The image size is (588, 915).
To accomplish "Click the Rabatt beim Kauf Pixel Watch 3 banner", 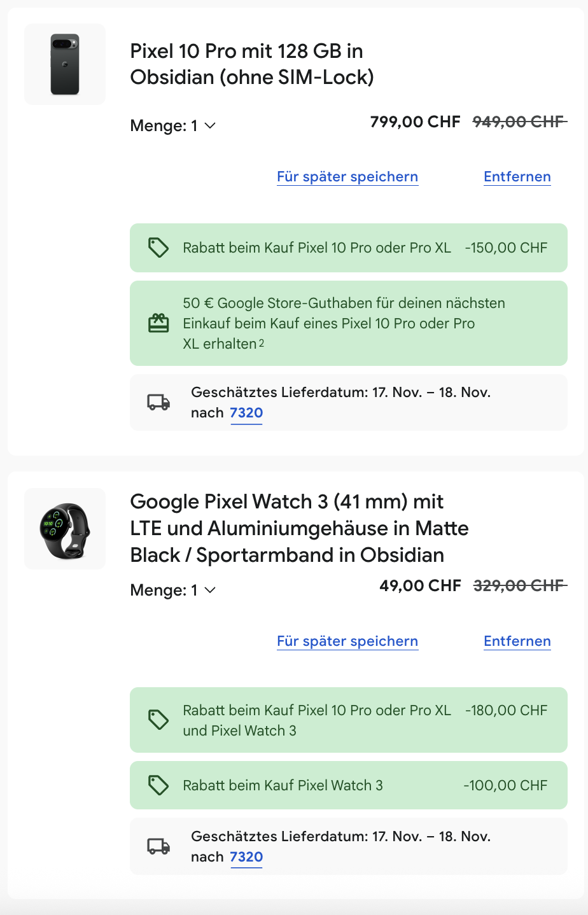I will pos(283,785).
